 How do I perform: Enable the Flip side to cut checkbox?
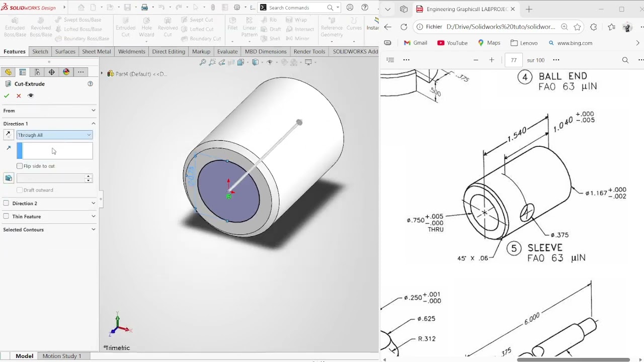tap(20, 166)
